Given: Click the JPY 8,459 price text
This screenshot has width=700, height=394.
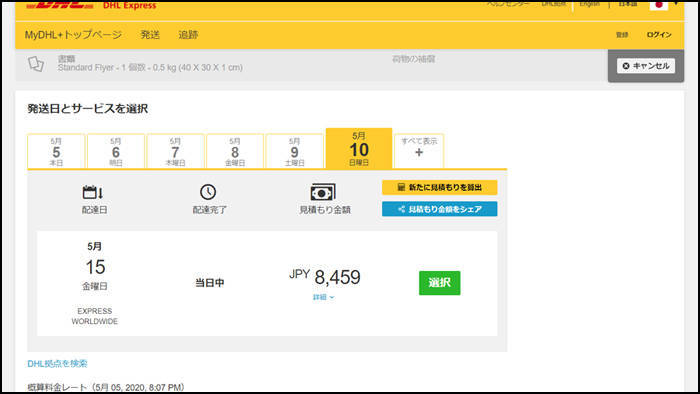Looking at the screenshot, I should pos(325,277).
